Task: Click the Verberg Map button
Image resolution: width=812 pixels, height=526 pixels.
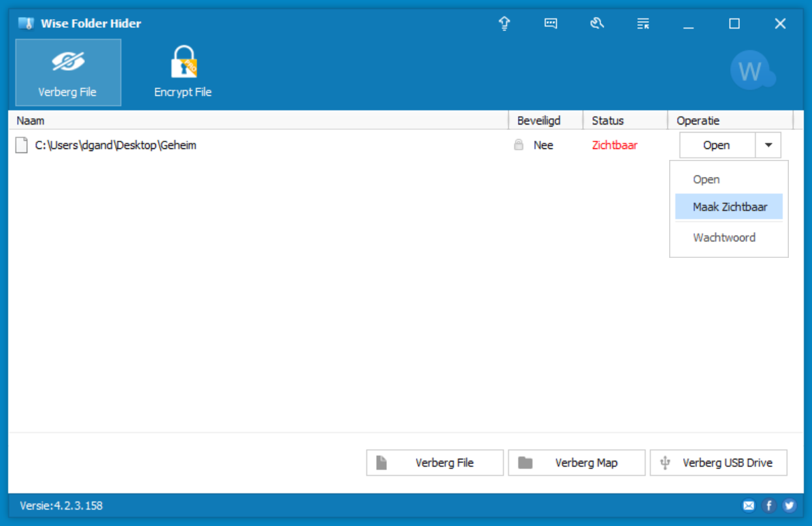Action: point(577,463)
